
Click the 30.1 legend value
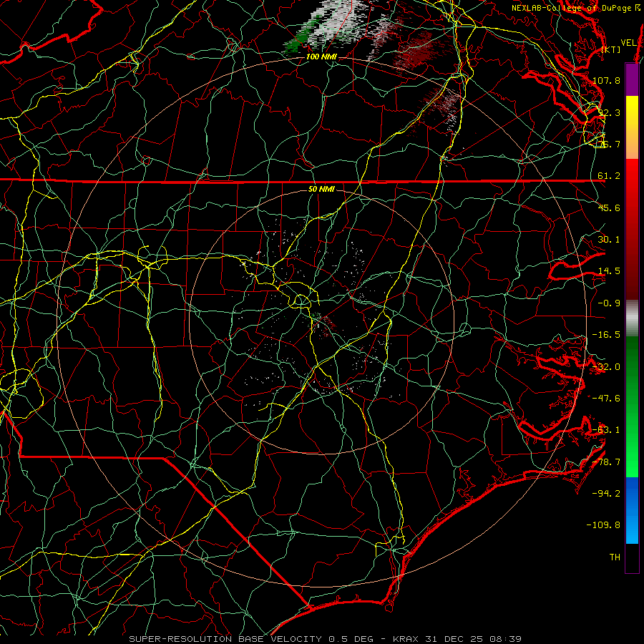(609, 240)
